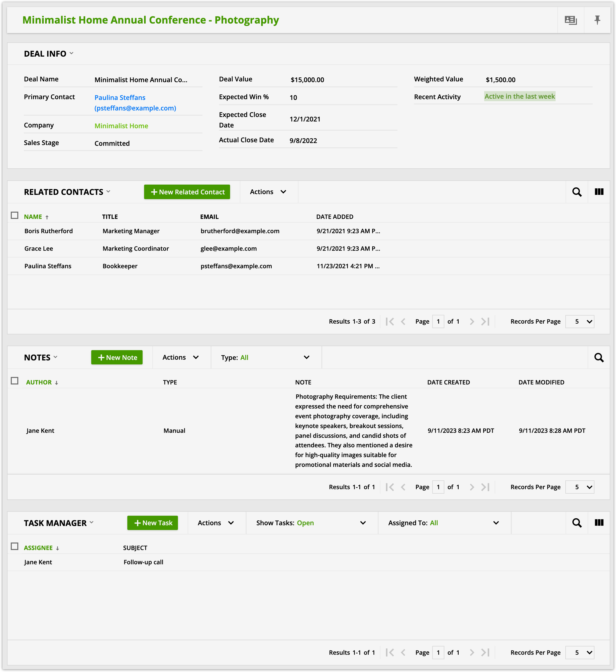Open the Follow-up call task
Screen dimensions: 616x672
coord(143,562)
